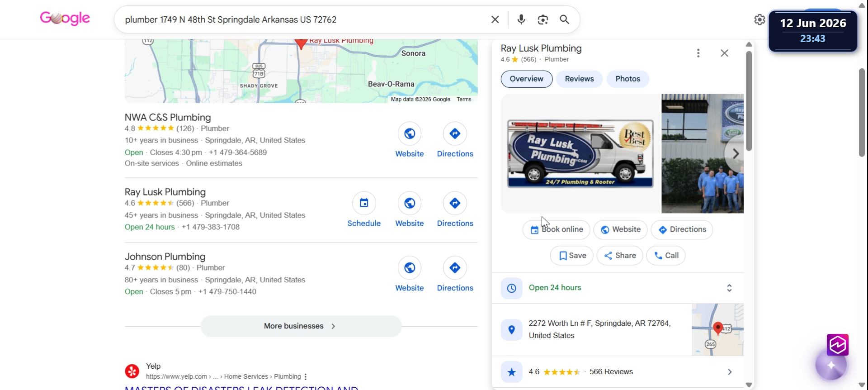Screen dimensions: 868x390
Task: Open Google quick settings gear
Action: (x=759, y=19)
